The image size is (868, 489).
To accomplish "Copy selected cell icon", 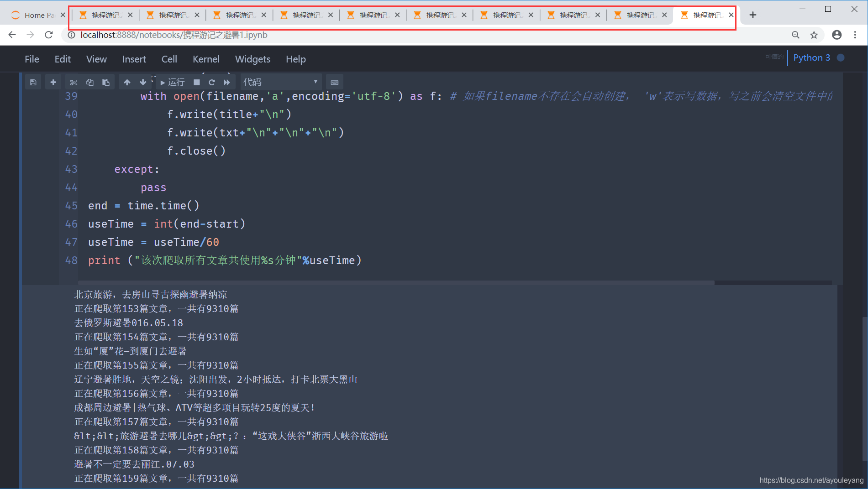I will (89, 82).
